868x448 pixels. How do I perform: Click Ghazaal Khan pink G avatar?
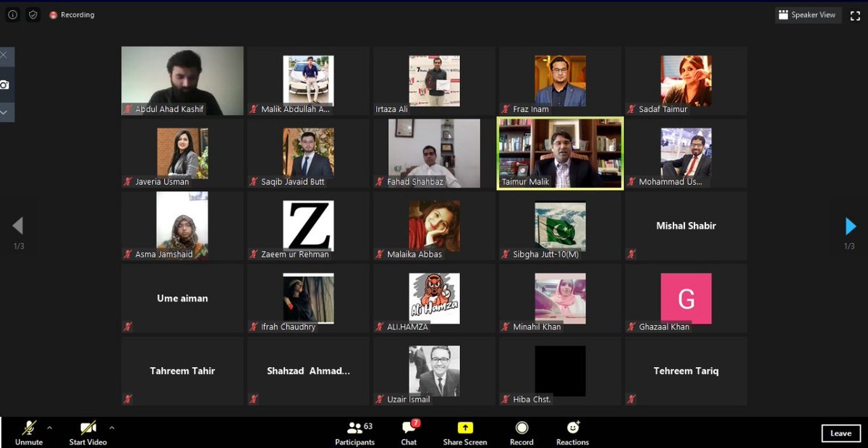click(x=686, y=298)
